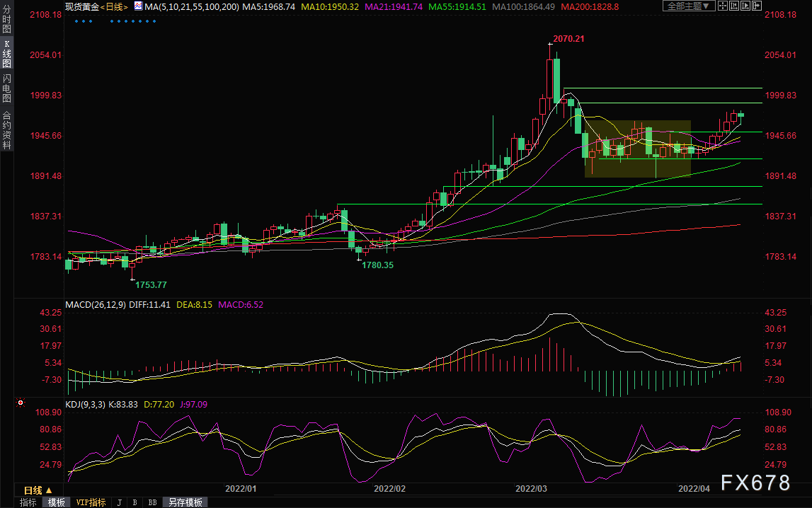Switch to the 指标 bottom tab
Image resolution: width=812 pixels, height=508 pixels.
point(28,502)
